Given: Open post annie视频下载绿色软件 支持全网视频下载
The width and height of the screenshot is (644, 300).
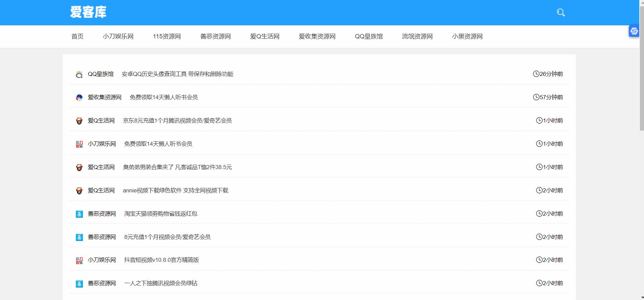Looking at the screenshot, I should [x=176, y=190].
